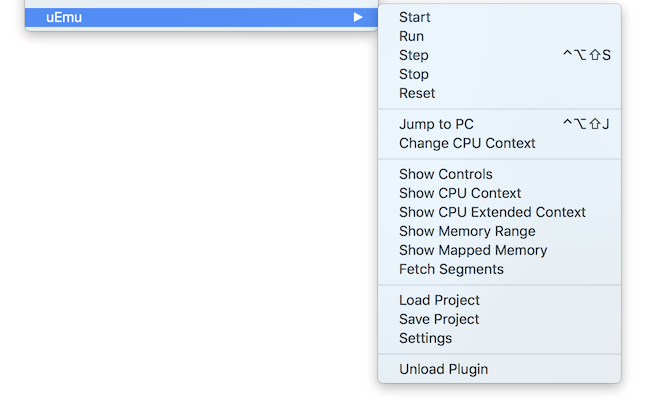The width and height of the screenshot is (652, 406).
Task: Open Change CPU Context
Action: point(467,143)
